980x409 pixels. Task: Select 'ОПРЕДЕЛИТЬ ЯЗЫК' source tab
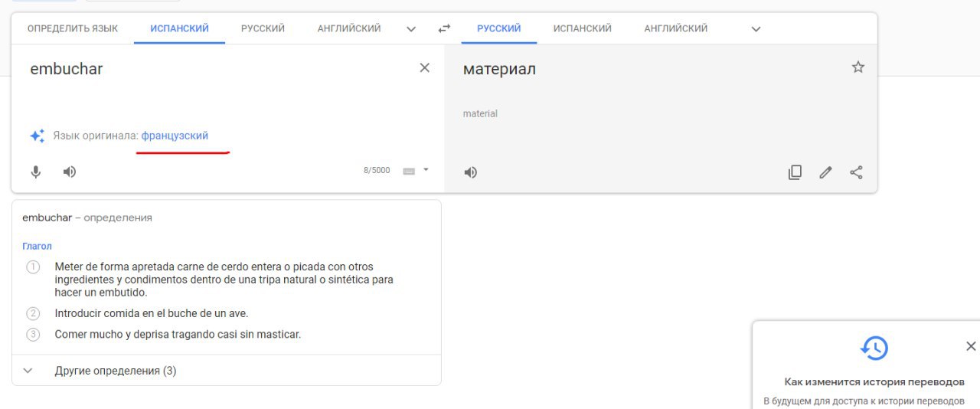pyautogui.click(x=73, y=28)
